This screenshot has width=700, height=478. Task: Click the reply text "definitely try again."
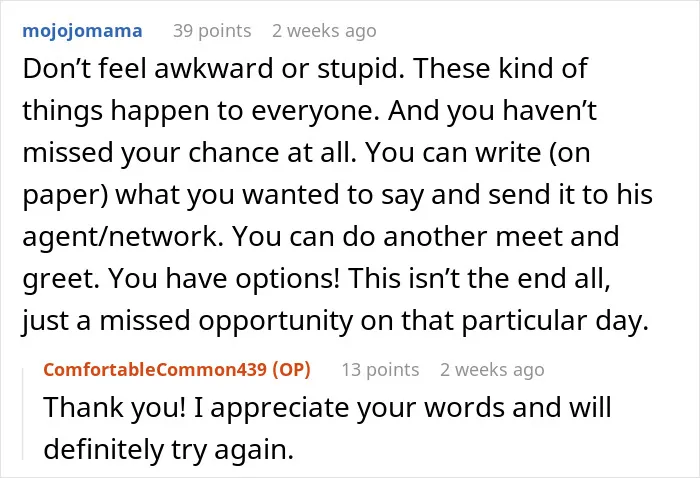coord(169,449)
